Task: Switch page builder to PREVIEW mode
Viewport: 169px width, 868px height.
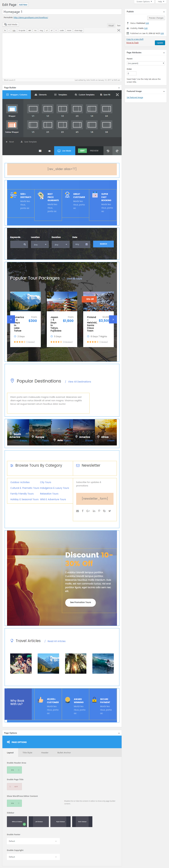Action: point(94,151)
